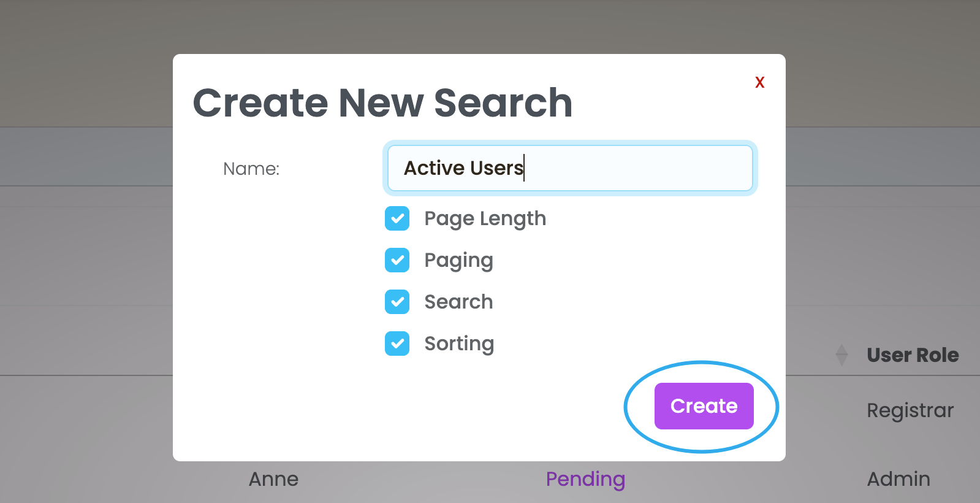Click the Sorting option label

[459, 344]
